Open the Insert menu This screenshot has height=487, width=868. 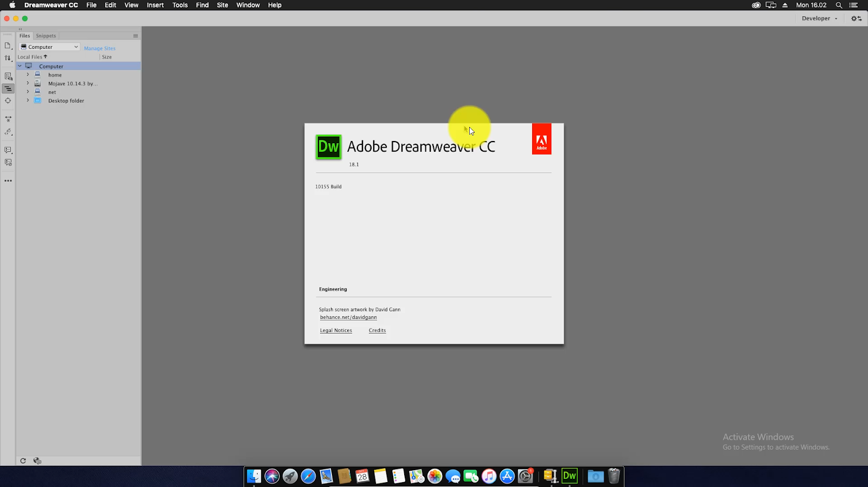pyautogui.click(x=155, y=5)
